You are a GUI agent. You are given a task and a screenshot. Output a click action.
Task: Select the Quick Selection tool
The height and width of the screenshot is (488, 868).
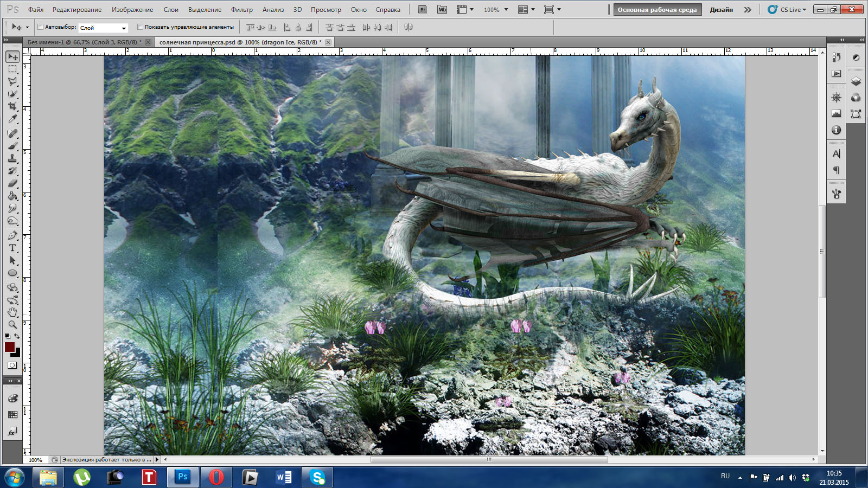pos(12,94)
